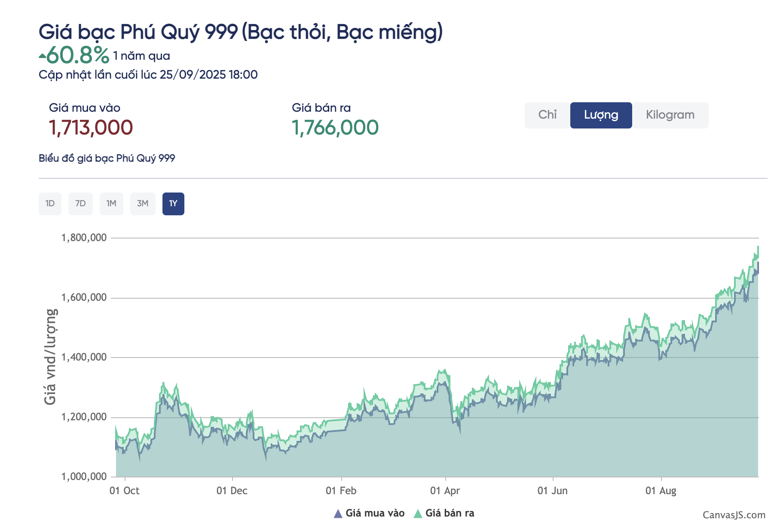Select the 7D chart range
Screen dimensions: 777x532
80,204
